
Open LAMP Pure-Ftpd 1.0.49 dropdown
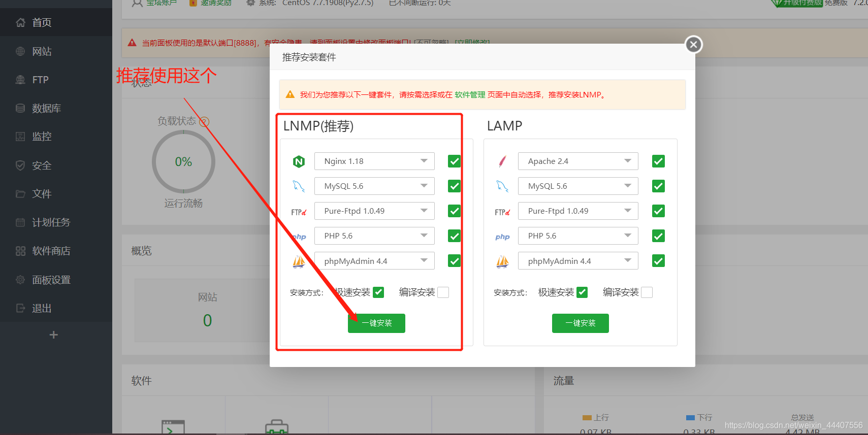578,211
